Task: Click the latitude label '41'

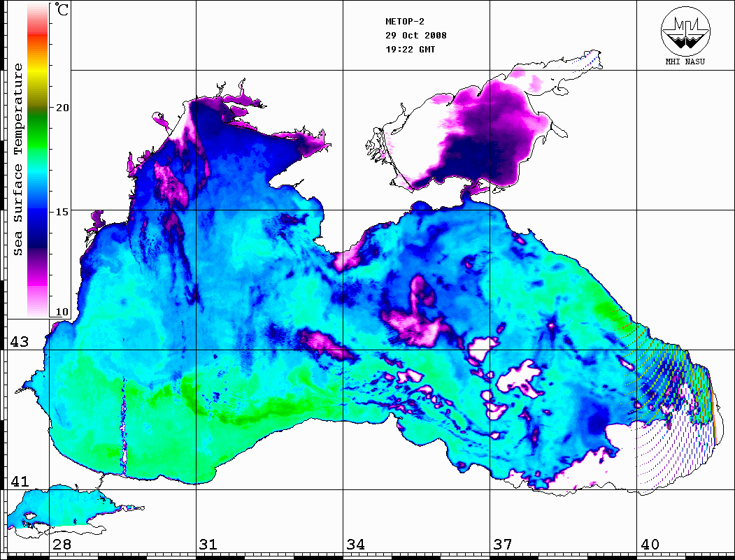Action: pos(19,481)
